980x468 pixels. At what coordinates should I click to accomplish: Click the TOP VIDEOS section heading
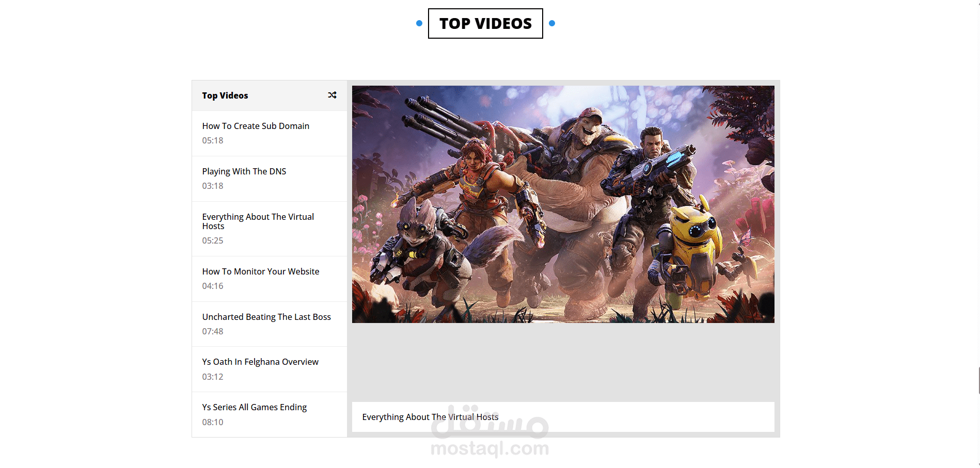[485, 23]
